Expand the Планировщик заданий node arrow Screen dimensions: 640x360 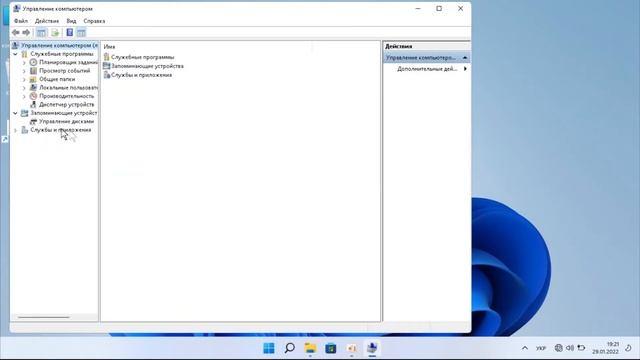[24, 62]
